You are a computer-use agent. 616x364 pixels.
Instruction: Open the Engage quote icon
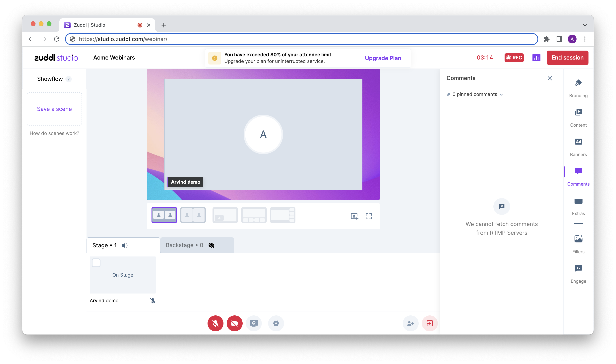[578, 268]
